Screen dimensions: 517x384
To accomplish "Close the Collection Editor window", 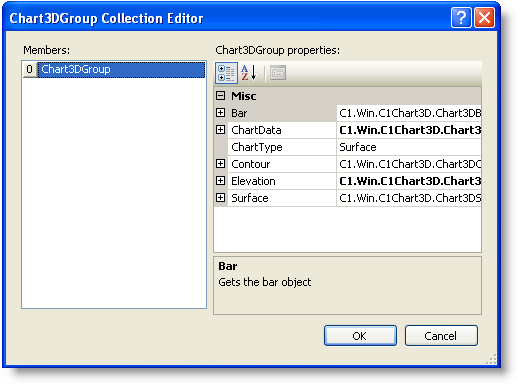I will click(x=484, y=18).
